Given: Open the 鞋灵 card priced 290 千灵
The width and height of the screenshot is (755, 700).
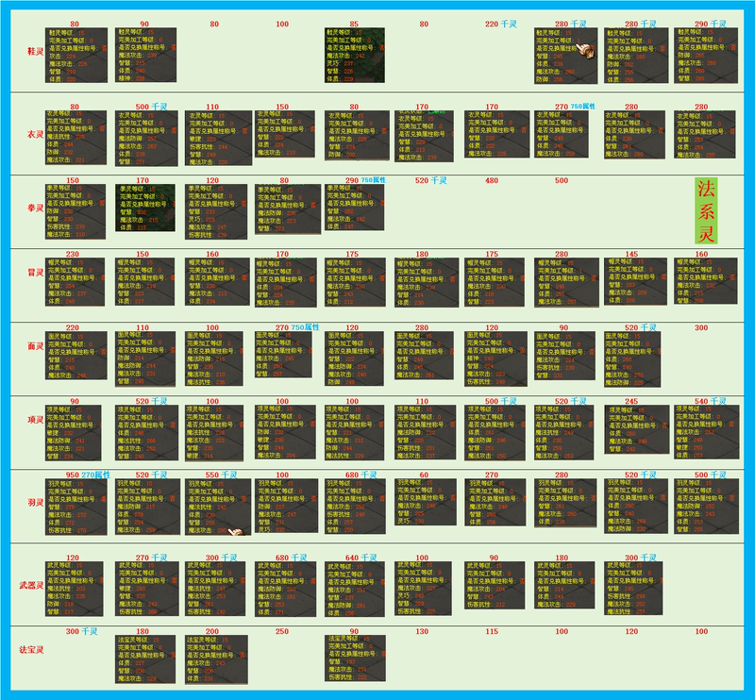Looking at the screenshot, I should click(x=706, y=56).
